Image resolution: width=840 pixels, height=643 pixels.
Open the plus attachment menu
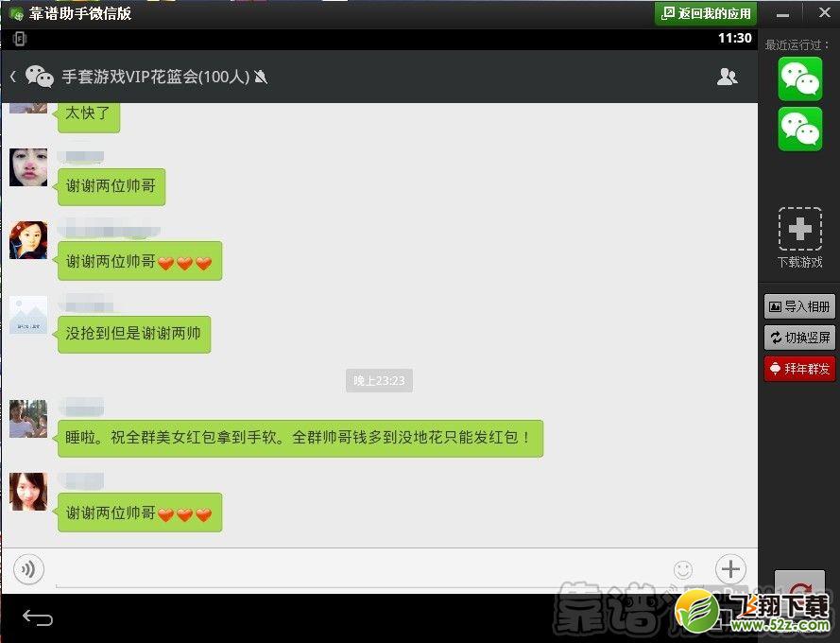(x=730, y=569)
